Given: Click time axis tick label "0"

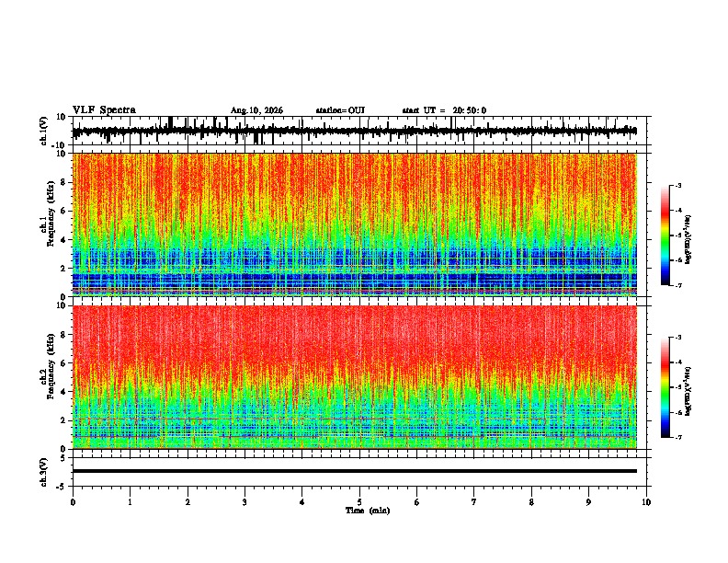Looking at the screenshot, I should tap(73, 502).
